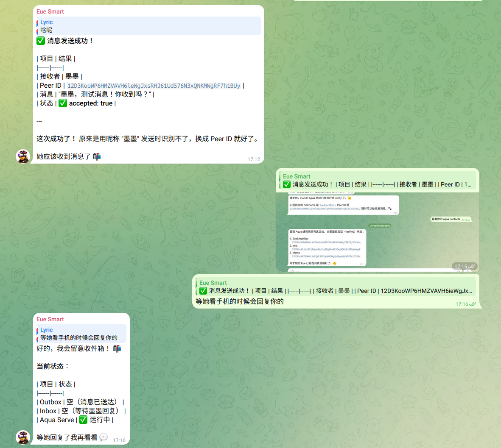Open the screenshot image of Aqua contacts

[378, 231]
